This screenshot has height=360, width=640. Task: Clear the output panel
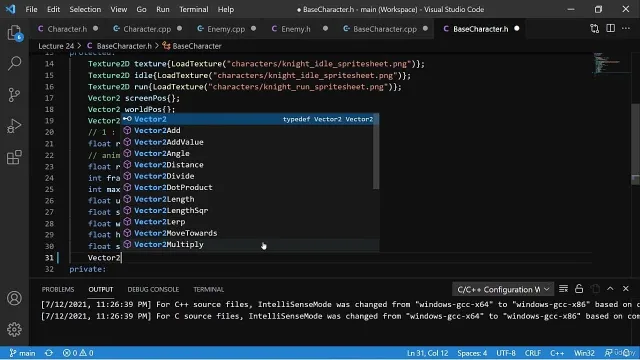(x=563, y=289)
